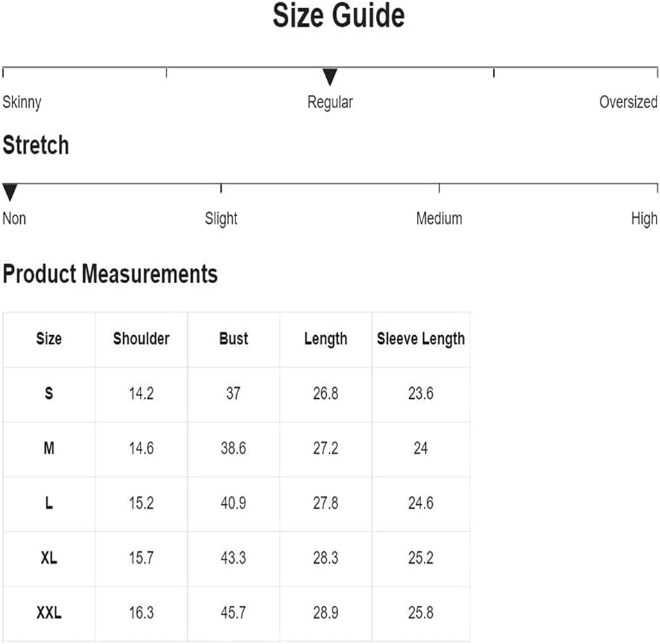Click the shoulder value 14.2 for S
The image size is (660, 644).
(x=141, y=393)
